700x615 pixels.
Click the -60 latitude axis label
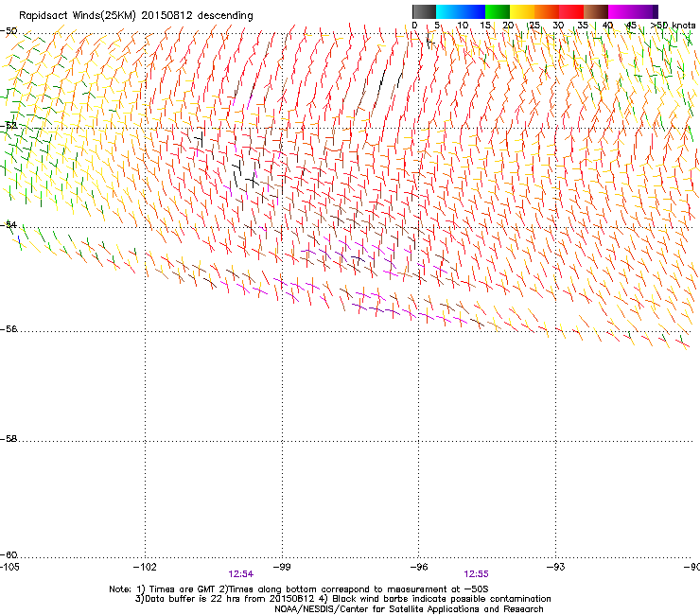pos(9,554)
